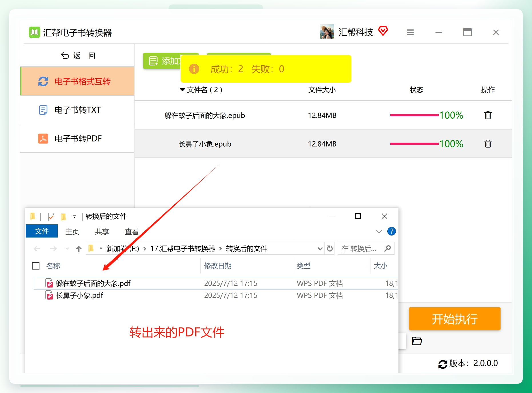
Task: Click the PDF icon beside 电子书转PDF
Action: pos(43,139)
